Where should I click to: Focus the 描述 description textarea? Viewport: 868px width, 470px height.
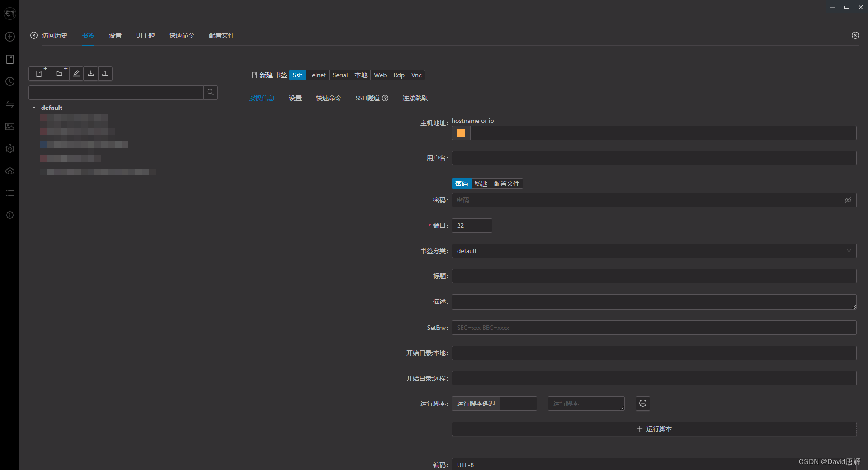(654, 302)
